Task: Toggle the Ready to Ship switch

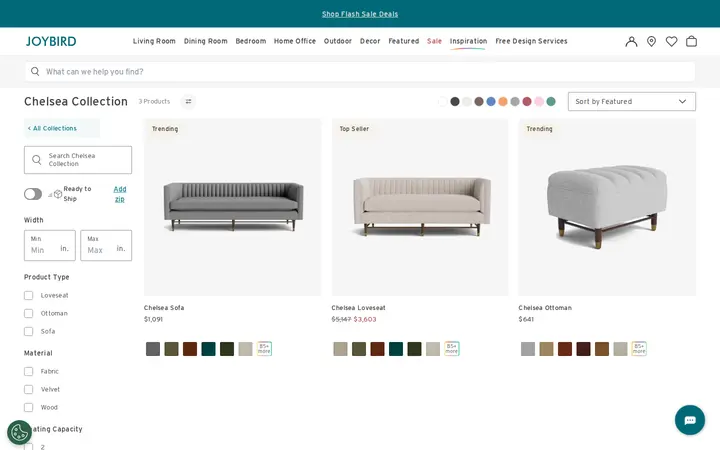Action: pyautogui.click(x=33, y=194)
